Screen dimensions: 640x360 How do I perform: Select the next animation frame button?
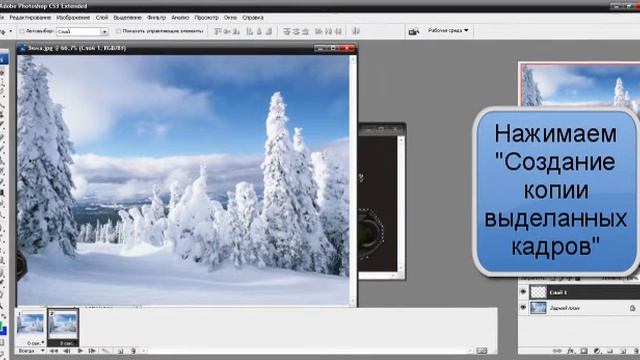click(92, 351)
